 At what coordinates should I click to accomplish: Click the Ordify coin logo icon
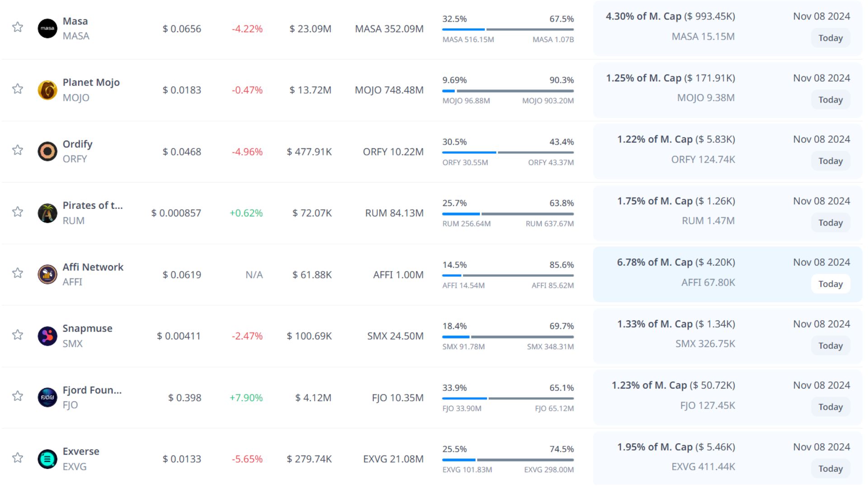coord(47,151)
